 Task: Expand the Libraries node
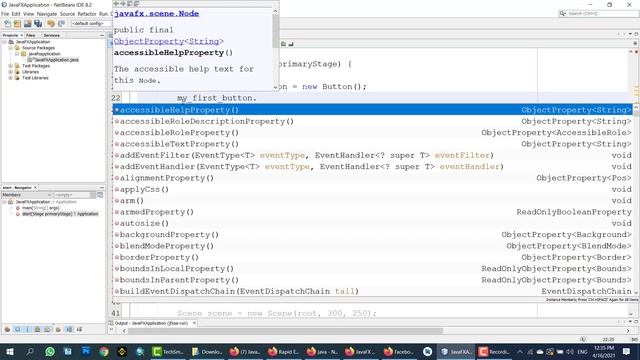point(11,72)
